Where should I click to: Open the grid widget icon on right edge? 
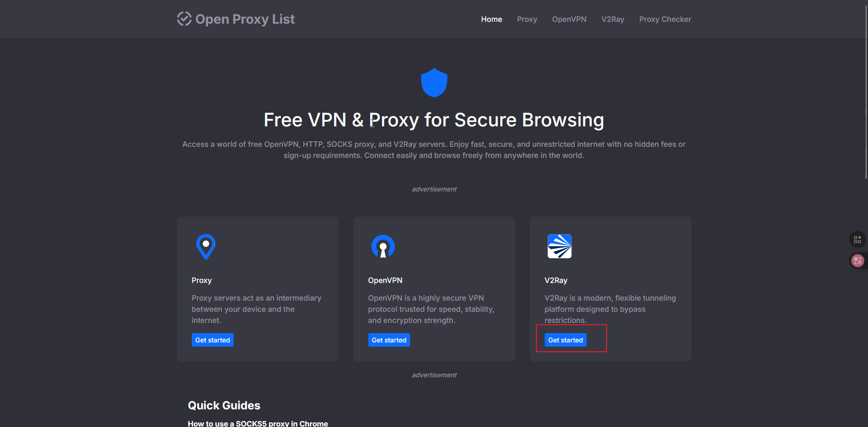[x=857, y=240]
